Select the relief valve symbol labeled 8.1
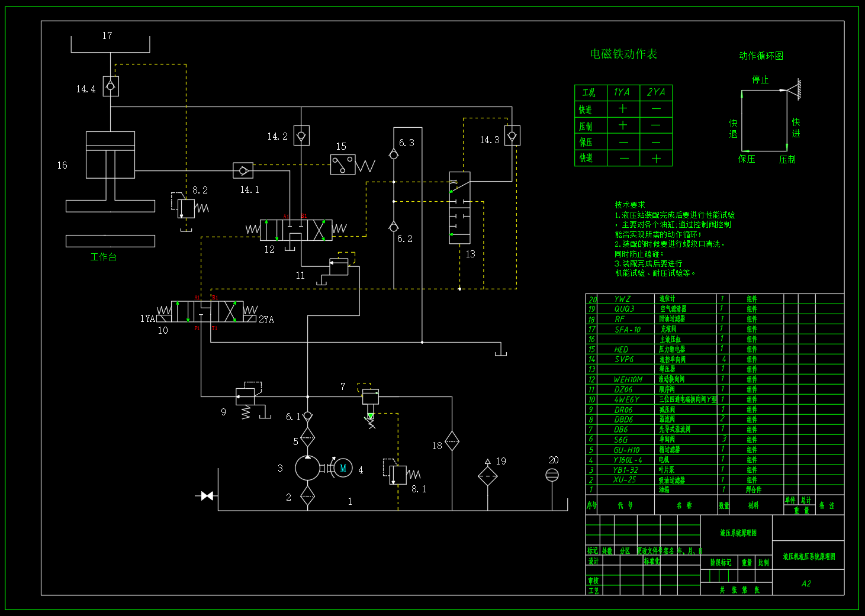 [x=398, y=476]
